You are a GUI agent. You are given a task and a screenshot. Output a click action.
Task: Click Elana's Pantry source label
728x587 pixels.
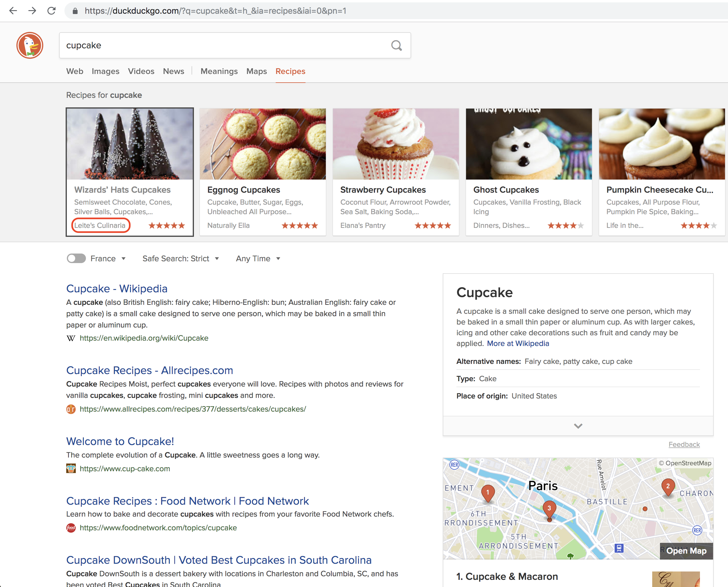tap(363, 225)
